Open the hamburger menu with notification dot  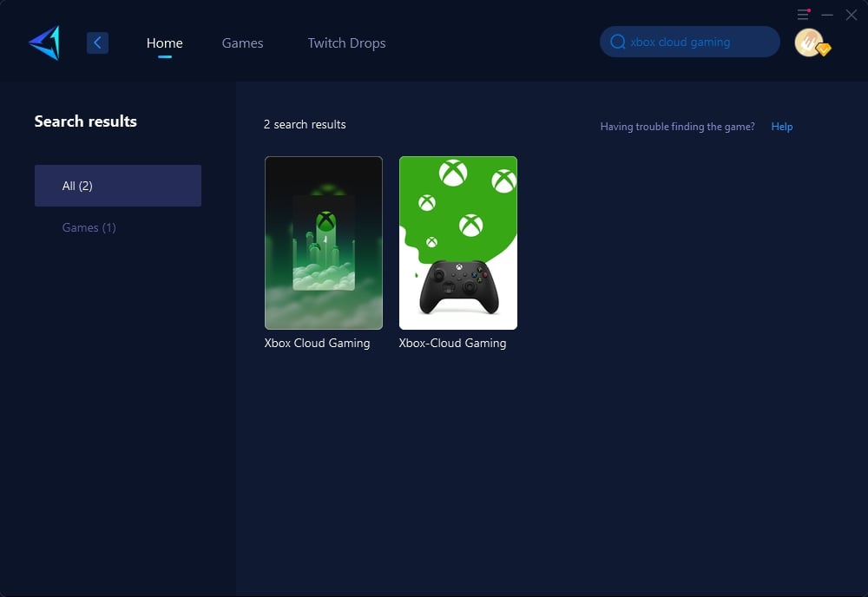803,15
